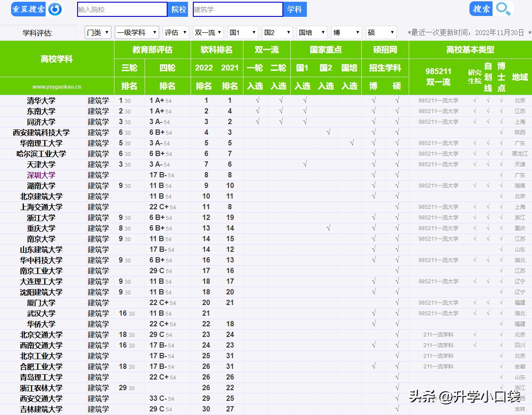Click the 院校 button beside school input

(x=179, y=9)
